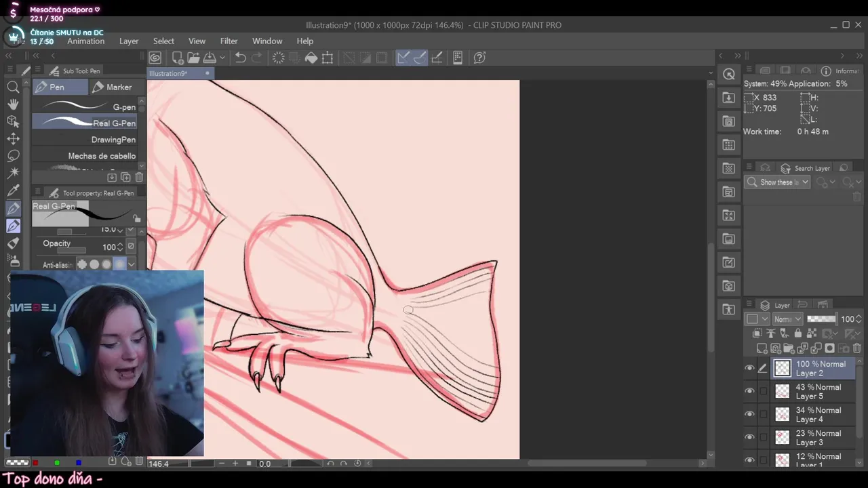Image resolution: width=868 pixels, height=488 pixels.
Task: Select the Auto select magic wand tool
Action: [x=13, y=173]
